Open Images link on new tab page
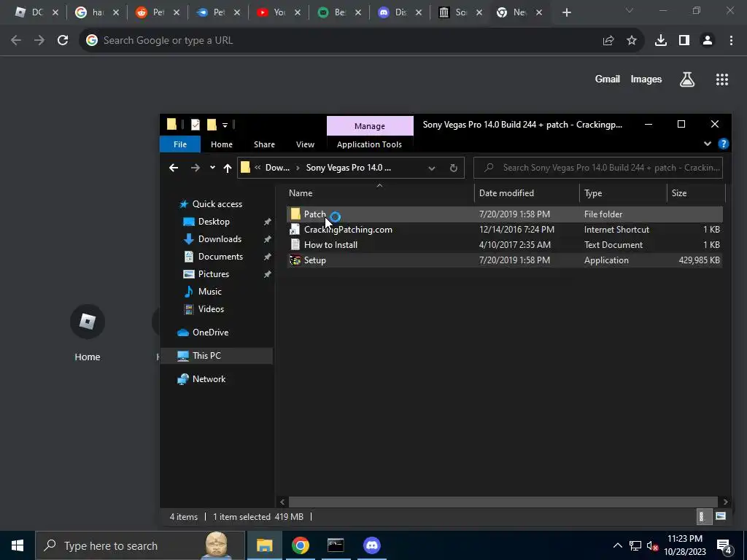 tap(646, 79)
